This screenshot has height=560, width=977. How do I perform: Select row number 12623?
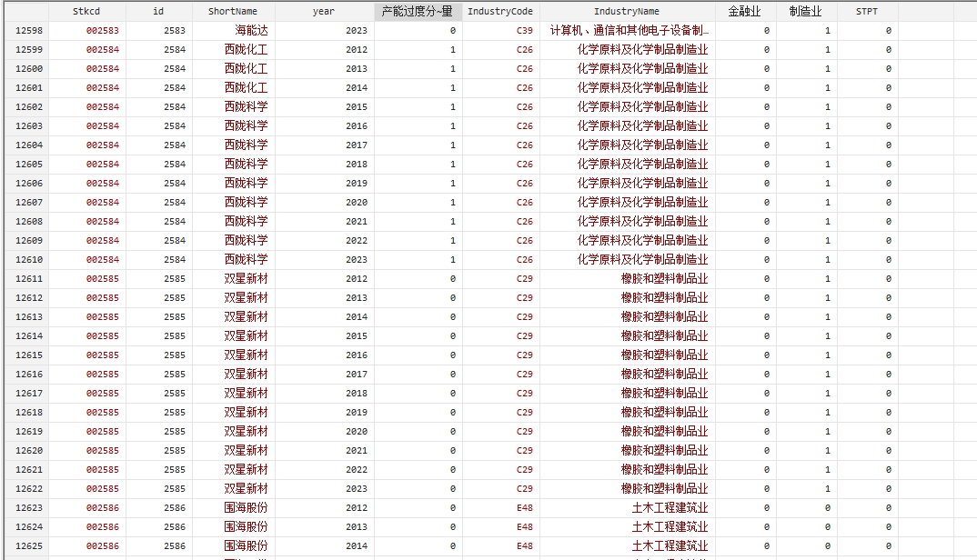click(x=29, y=508)
